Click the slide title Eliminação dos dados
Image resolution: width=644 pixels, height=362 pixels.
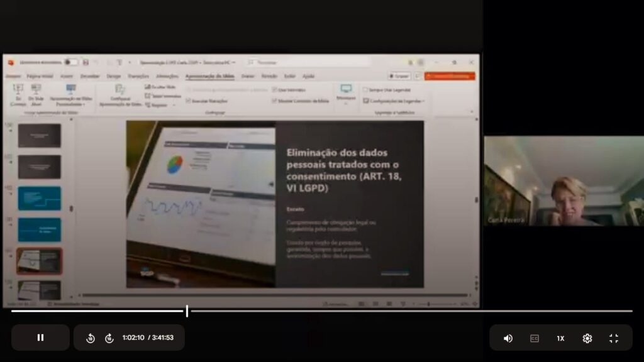pos(344,170)
